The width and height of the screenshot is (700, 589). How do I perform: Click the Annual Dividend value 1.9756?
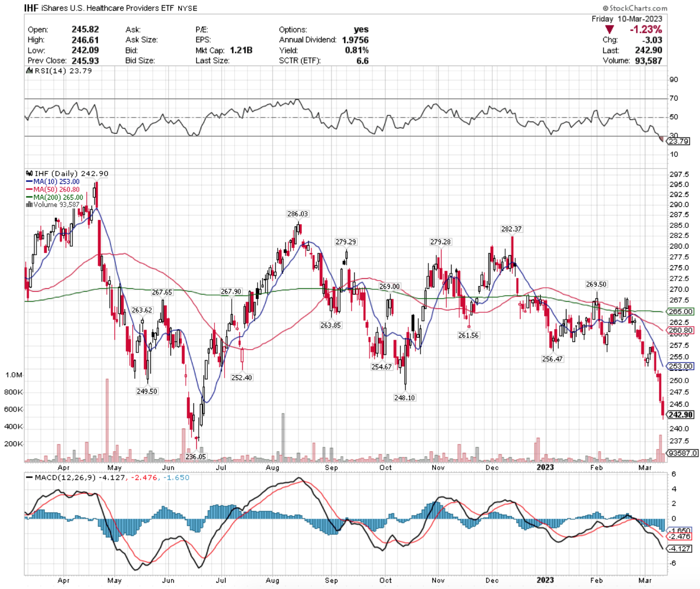point(355,40)
